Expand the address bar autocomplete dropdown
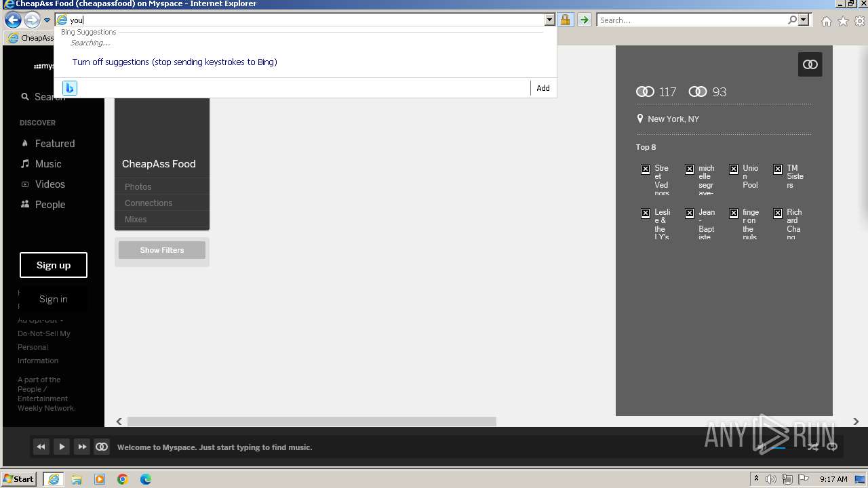Viewport: 868px width, 488px height. click(550, 20)
